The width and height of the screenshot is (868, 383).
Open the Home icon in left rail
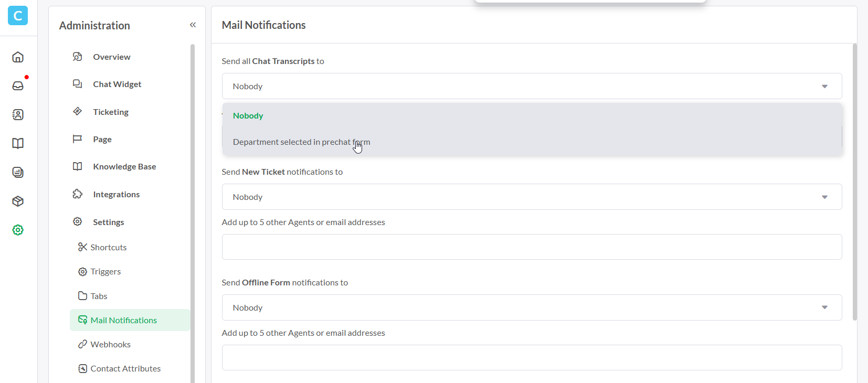coord(18,57)
